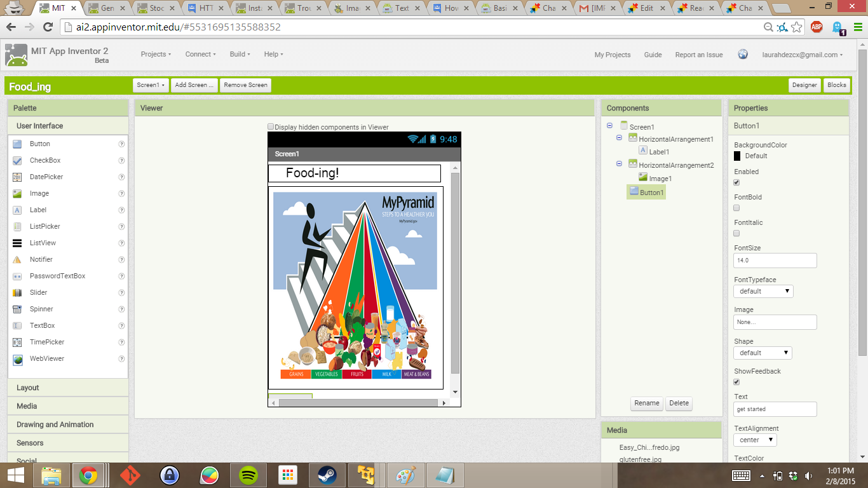This screenshot has height=488, width=868.
Task: Open the Screen1 dropdown button
Action: (151, 85)
